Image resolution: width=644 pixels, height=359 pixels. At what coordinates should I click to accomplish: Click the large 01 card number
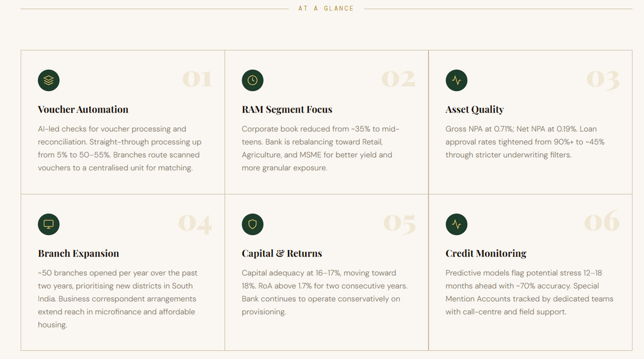point(197,79)
